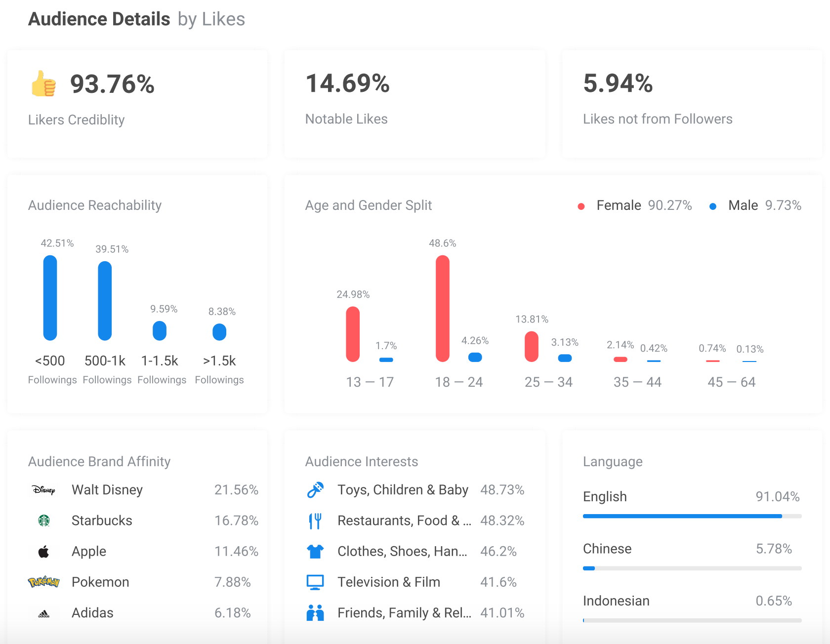Click the 48.6% bar label
The image size is (830, 644).
(443, 243)
